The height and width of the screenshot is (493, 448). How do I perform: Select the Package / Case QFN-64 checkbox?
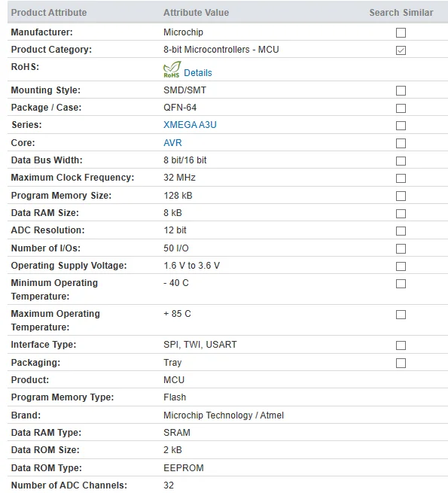(x=401, y=108)
